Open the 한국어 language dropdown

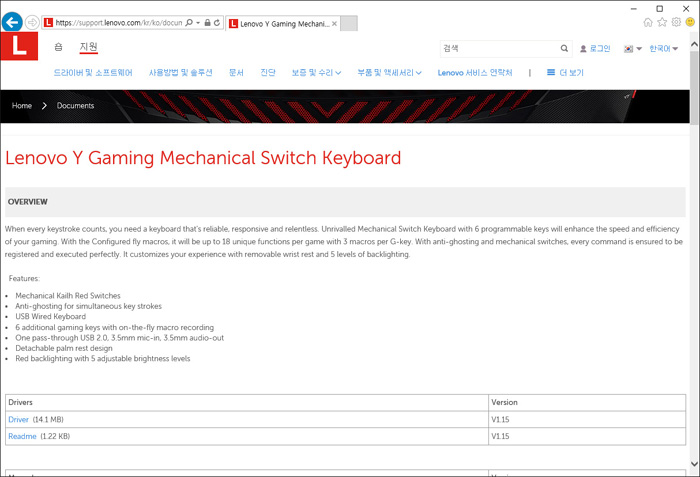[663, 49]
